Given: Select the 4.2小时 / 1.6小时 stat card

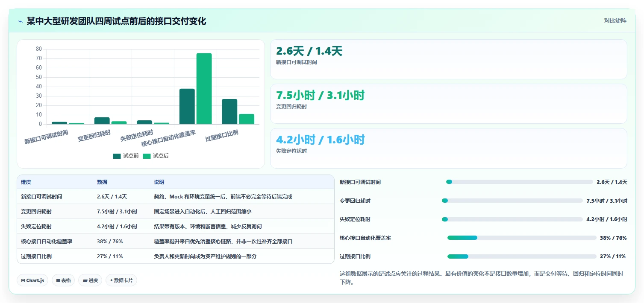Looking at the screenshot, I should tap(449, 148).
